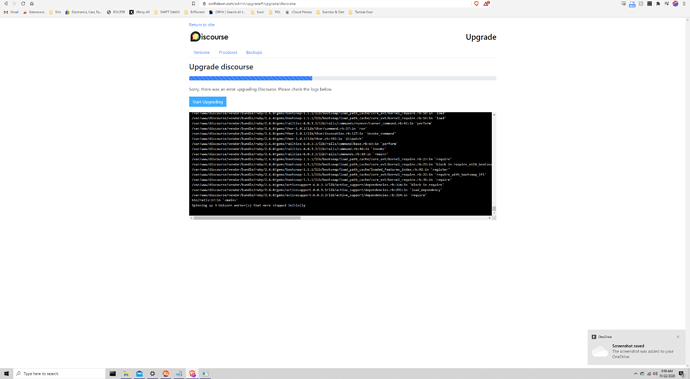The image size is (690, 379).
Task: Switch to the Backups tab
Action: coord(254,52)
